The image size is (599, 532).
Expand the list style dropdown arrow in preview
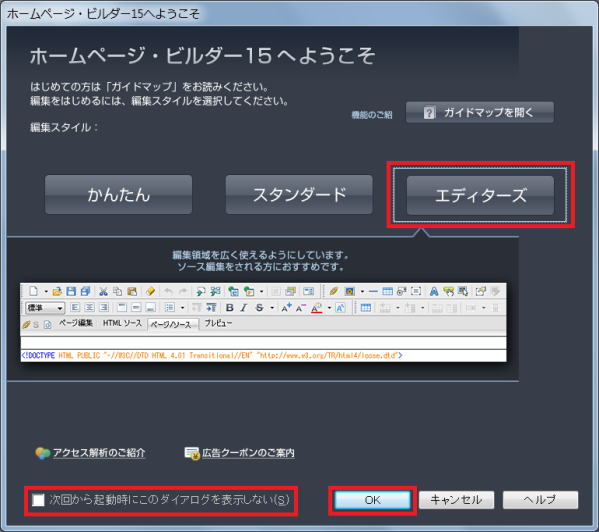pyautogui.click(x=183, y=308)
